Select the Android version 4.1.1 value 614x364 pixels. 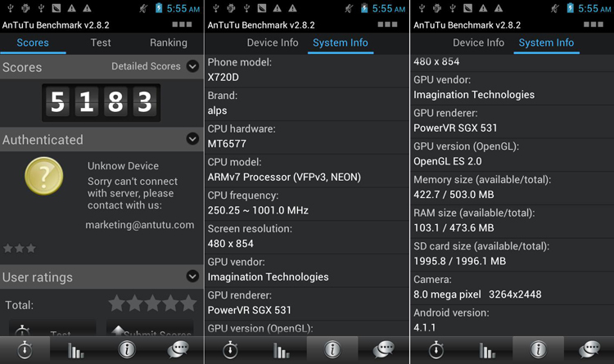click(424, 327)
